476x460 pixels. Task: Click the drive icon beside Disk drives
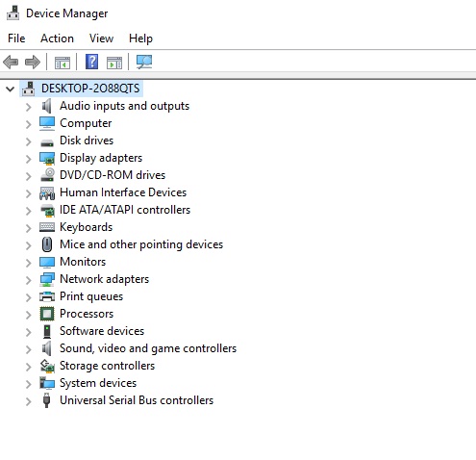point(47,142)
